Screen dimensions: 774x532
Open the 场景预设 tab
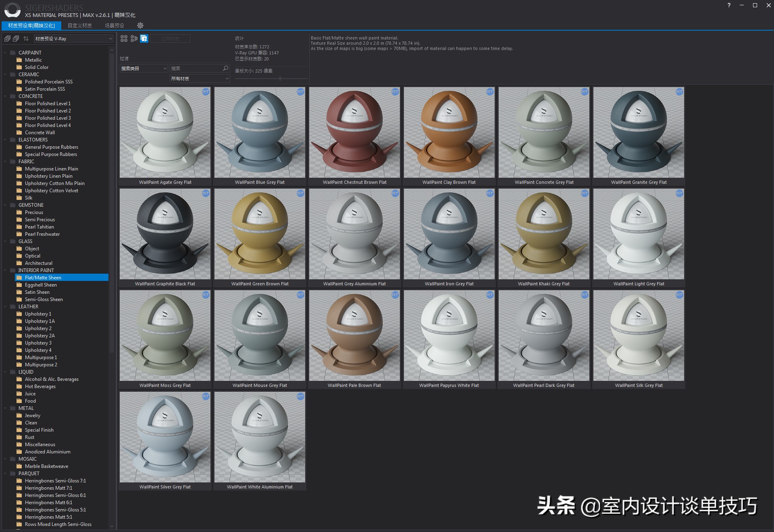pyautogui.click(x=114, y=25)
